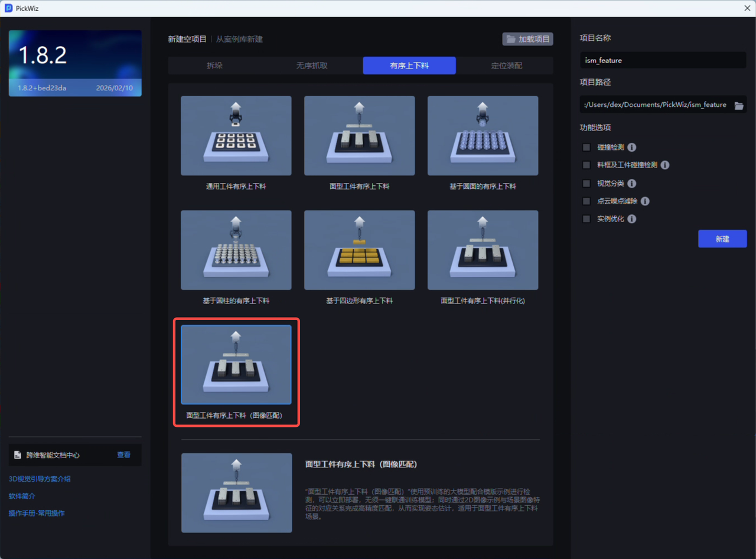Open the 定位装配 tab
The height and width of the screenshot is (559, 756).
tap(506, 66)
